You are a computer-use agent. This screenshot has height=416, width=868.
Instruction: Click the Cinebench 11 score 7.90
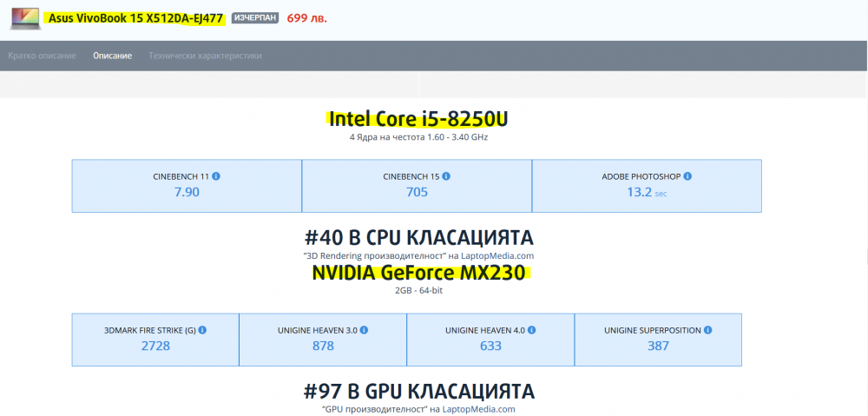tap(187, 192)
